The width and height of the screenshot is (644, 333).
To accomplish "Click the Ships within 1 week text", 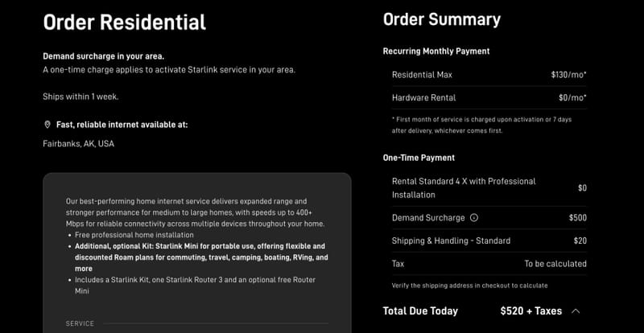I will tap(80, 97).
